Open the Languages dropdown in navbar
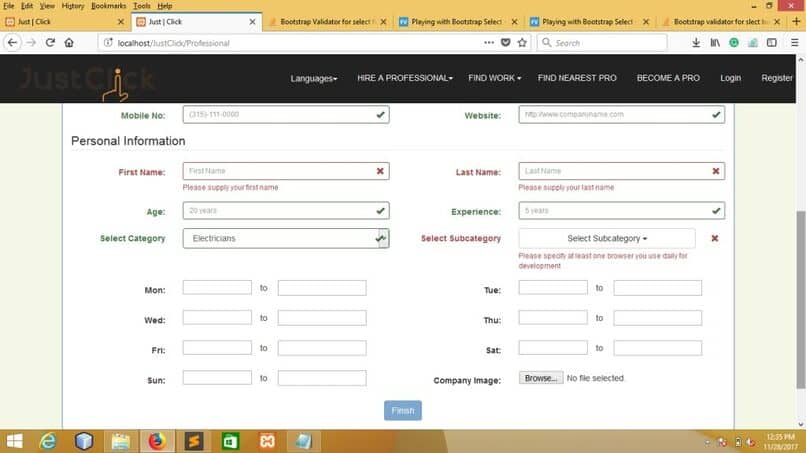806x453 pixels. pyautogui.click(x=314, y=78)
